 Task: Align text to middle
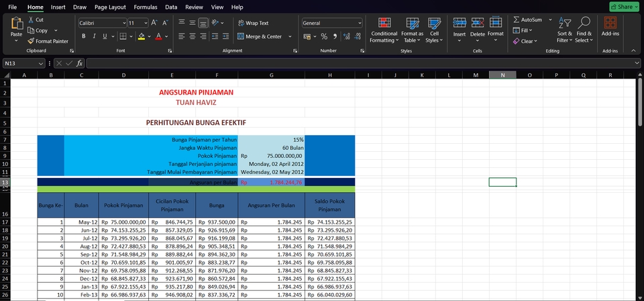(193, 23)
